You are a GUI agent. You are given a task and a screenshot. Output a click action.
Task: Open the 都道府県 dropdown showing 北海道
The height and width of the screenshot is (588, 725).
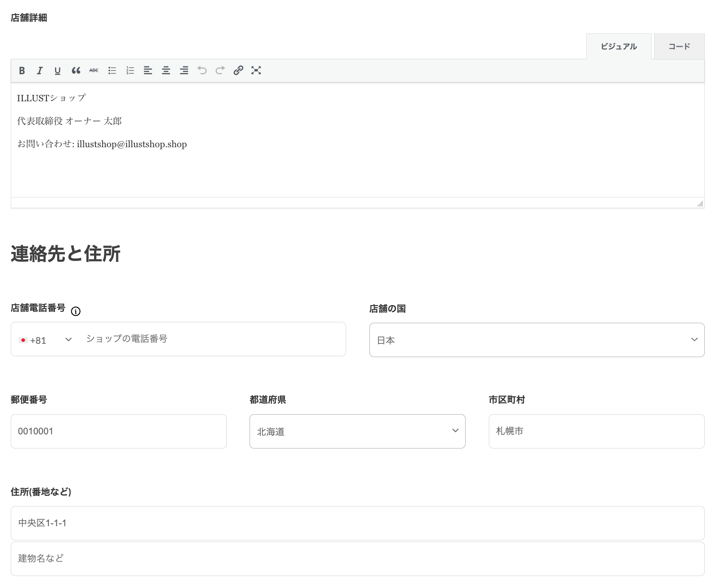coord(357,431)
